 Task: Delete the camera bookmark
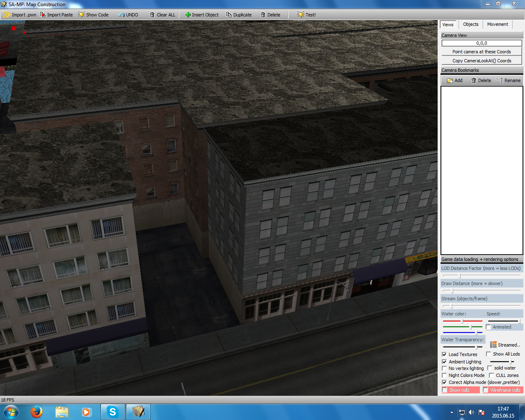(x=481, y=80)
